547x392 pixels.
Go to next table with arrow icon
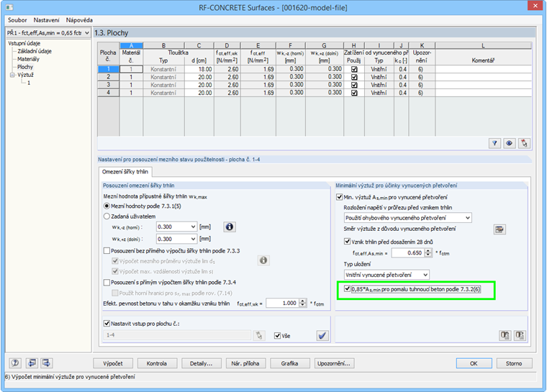(x=46, y=363)
